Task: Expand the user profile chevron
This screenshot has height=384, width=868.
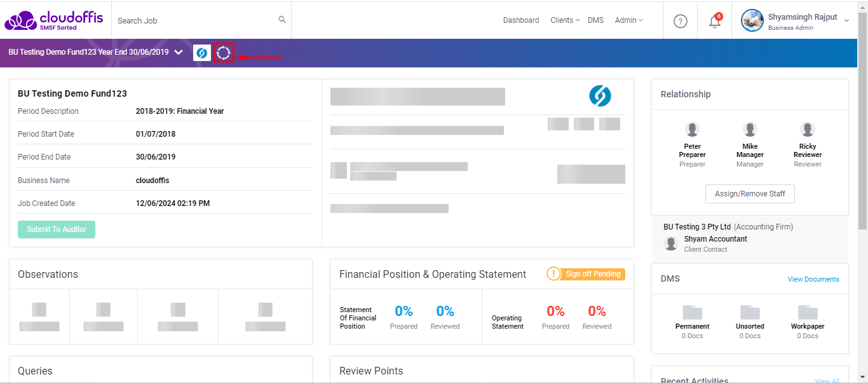Action: pyautogui.click(x=846, y=21)
